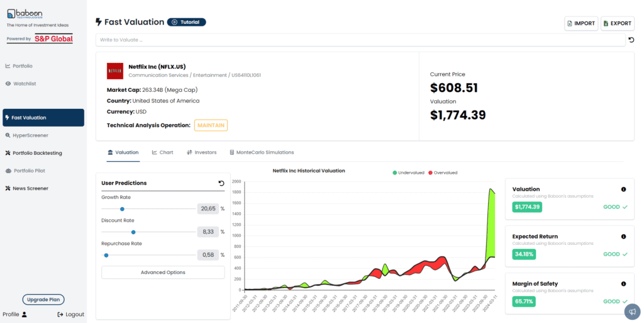
Task: Click the Baboon Technologies logo
Action: (25, 14)
